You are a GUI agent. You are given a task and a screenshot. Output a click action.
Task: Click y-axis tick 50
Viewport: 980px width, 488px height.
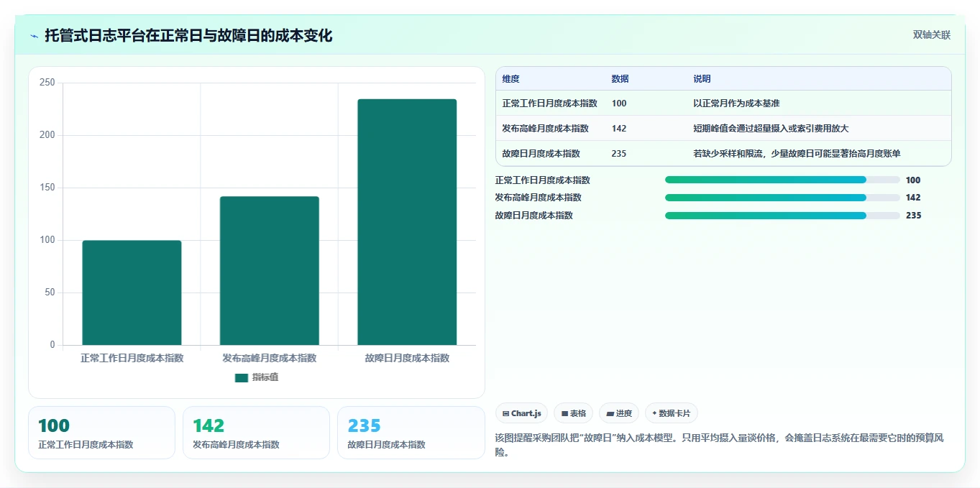50,293
